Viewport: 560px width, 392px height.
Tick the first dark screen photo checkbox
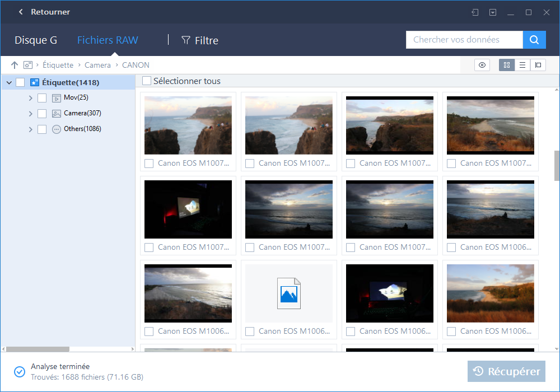coord(149,248)
